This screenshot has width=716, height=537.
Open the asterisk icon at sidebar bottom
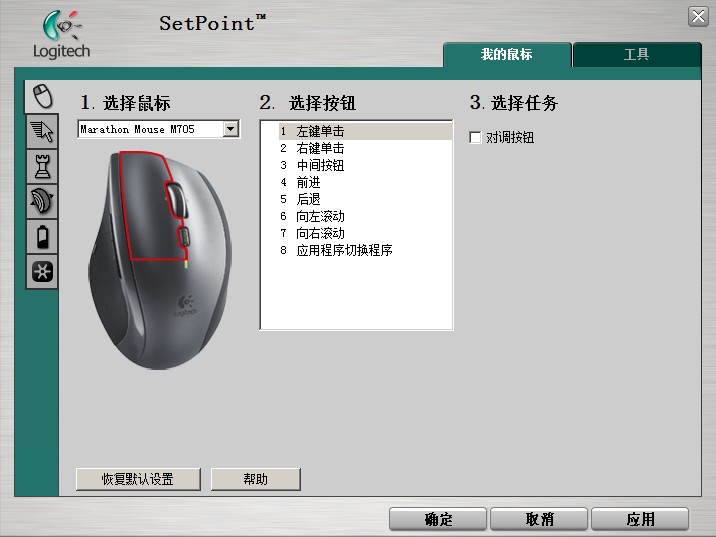tap(41, 271)
